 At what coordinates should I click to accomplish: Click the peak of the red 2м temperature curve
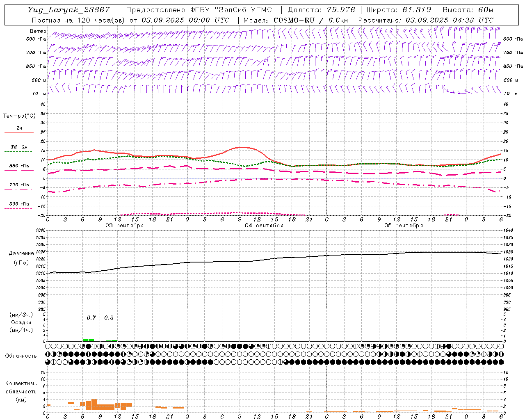[x=243, y=147]
